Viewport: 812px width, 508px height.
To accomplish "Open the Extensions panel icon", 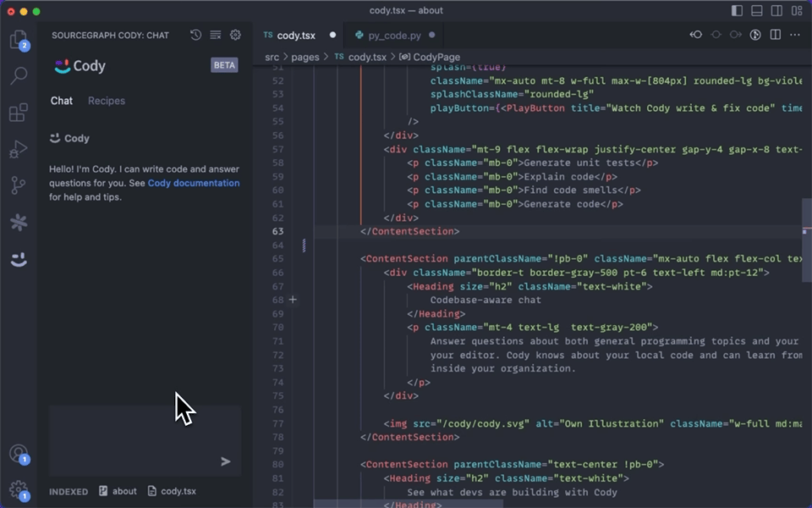I will click(19, 112).
